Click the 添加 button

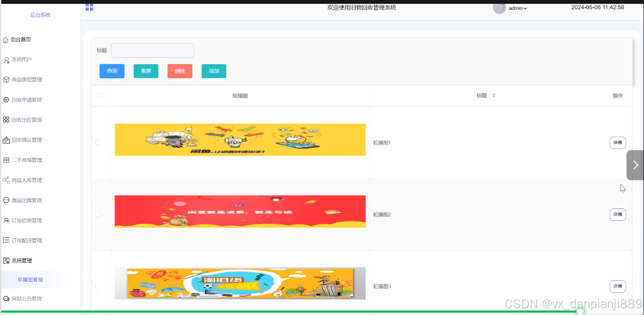pyautogui.click(x=214, y=71)
